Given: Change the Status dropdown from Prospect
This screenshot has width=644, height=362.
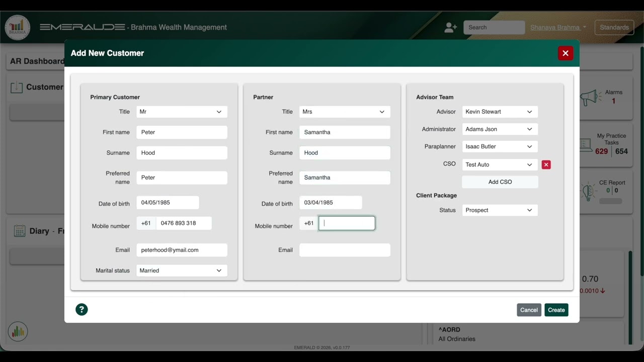Looking at the screenshot, I should click(500, 210).
